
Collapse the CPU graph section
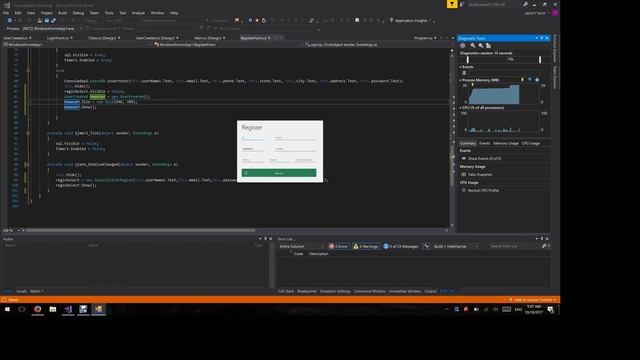tap(460, 108)
